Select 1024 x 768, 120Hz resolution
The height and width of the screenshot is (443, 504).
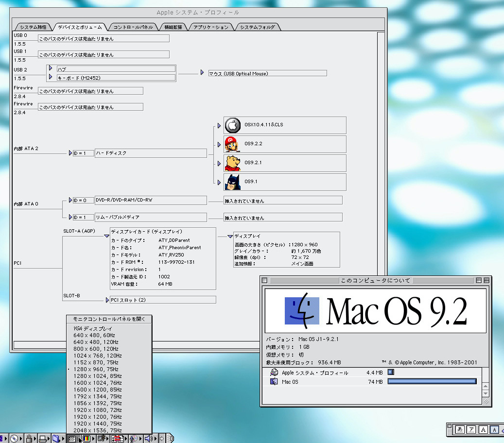(97, 356)
